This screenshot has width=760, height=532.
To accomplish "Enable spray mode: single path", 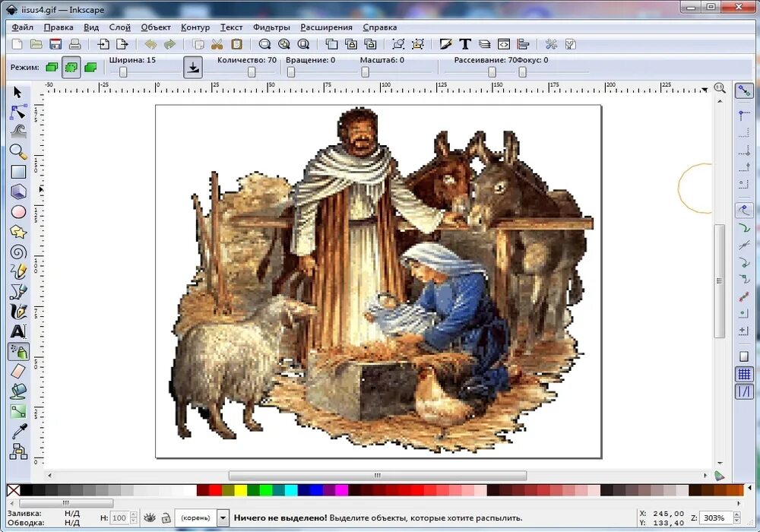I will [x=90, y=68].
